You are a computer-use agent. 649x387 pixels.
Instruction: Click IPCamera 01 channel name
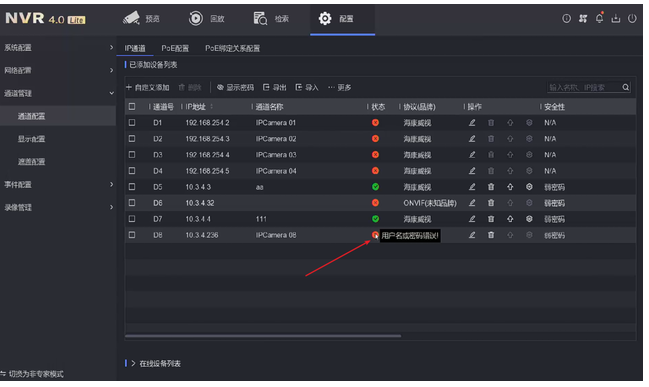(x=276, y=123)
